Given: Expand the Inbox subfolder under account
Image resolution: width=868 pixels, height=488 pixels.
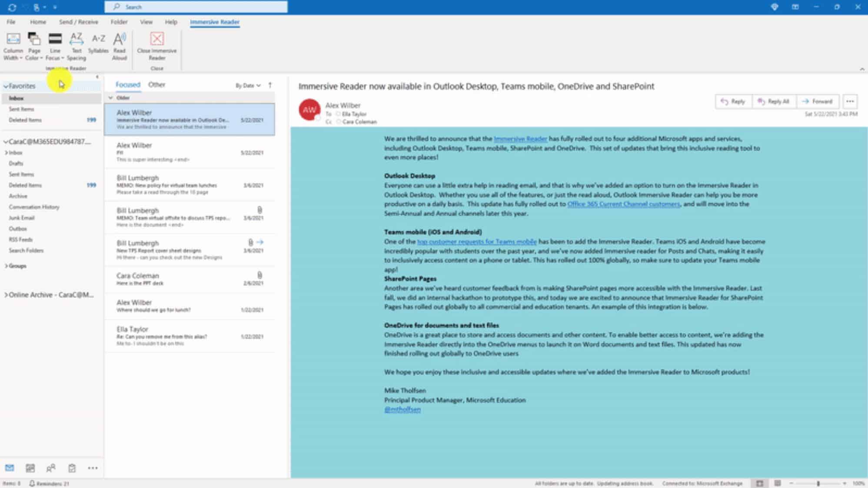Looking at the screenshot, I should coord(6,153).
